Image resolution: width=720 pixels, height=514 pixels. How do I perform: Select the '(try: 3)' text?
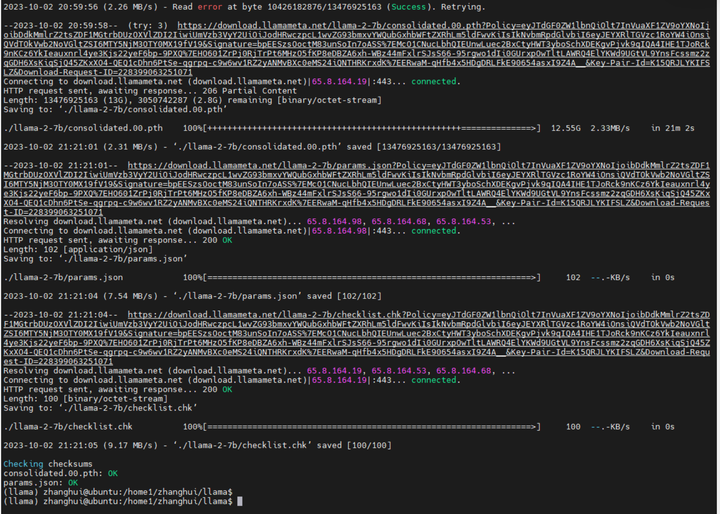tap(147, 26)
